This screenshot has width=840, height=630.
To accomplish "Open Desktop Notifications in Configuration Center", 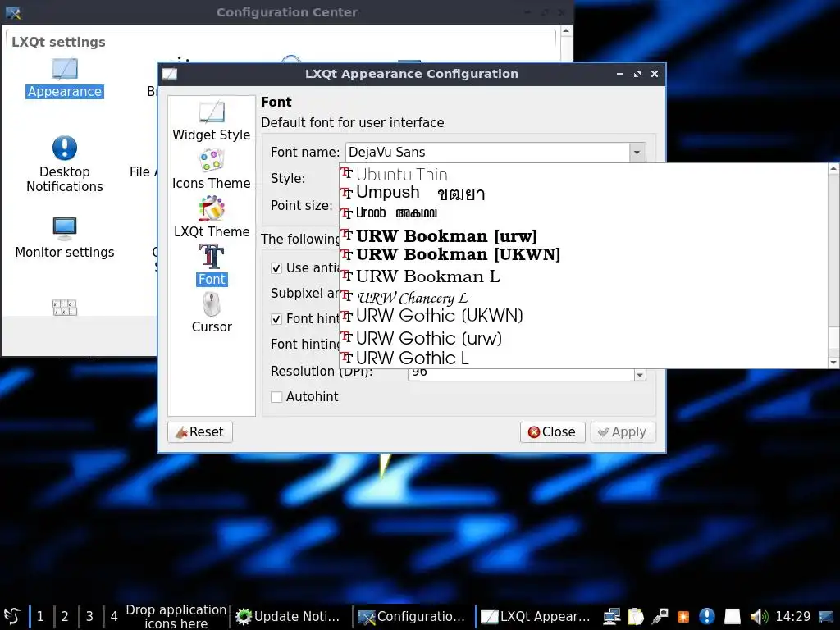I will (65, 165).
